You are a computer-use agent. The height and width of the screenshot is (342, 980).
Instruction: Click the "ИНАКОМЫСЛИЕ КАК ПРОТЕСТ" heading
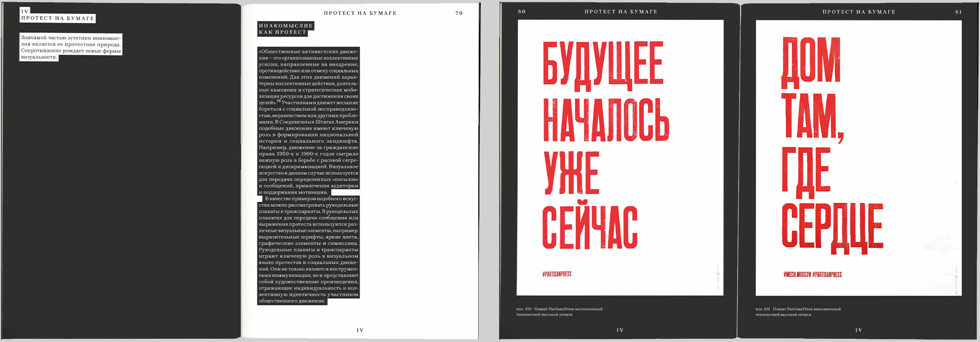pos(285,29)
